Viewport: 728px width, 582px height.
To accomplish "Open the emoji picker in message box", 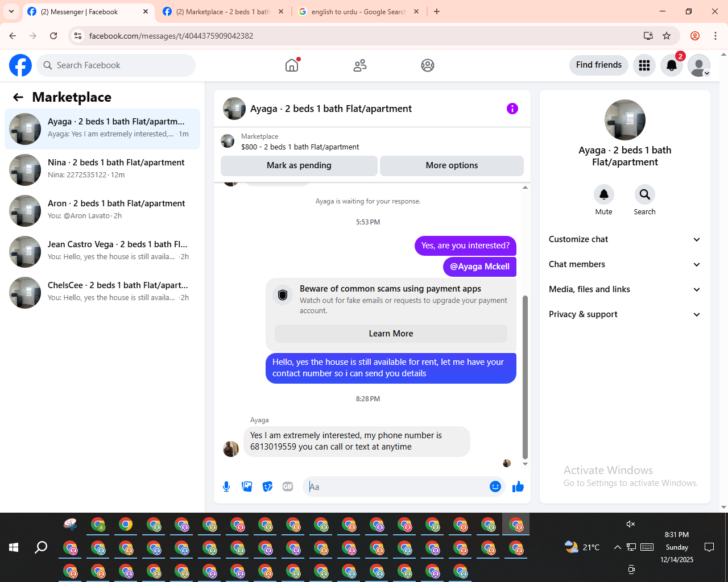I will [495, 487].
